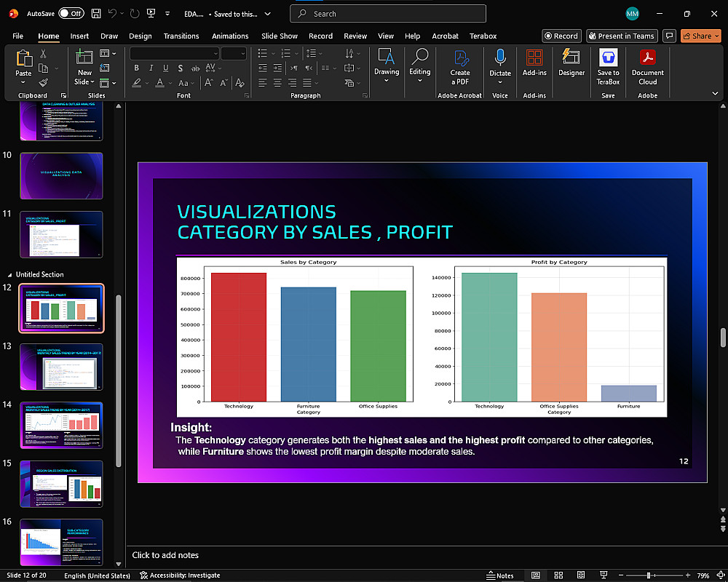This screenshot has height=582, width=728.
Task: Collapse the Untitled Section in slide panel
Action: [x=9, y=275]
